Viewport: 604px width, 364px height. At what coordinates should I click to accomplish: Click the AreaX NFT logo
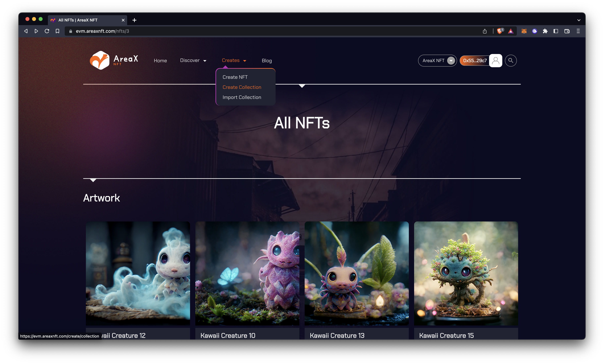pyautogui.click(x=114, y=60)
